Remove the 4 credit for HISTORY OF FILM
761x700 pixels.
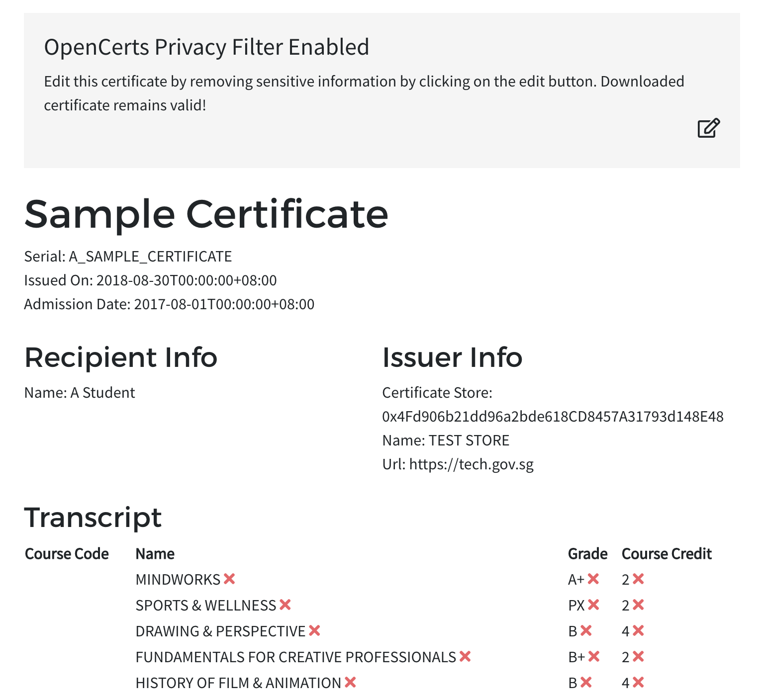click(639, 682)
